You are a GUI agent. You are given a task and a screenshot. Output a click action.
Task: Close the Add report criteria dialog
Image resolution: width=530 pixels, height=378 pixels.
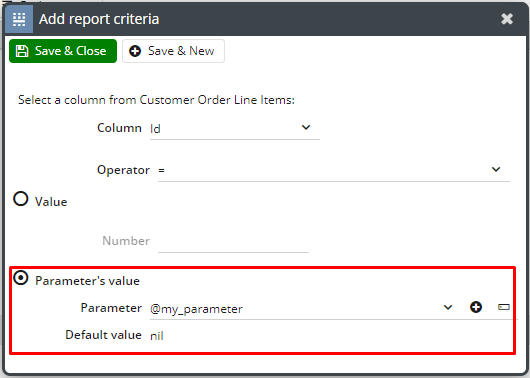[x=507, y=19]
